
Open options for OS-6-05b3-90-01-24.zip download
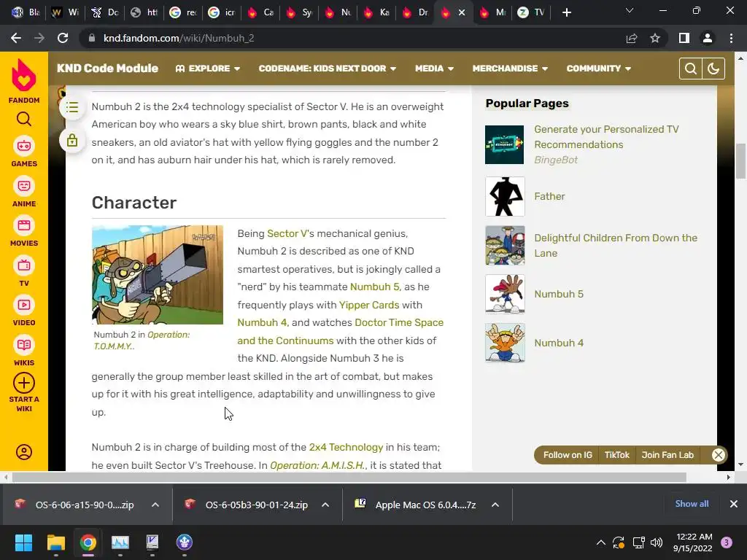(325, 505)
